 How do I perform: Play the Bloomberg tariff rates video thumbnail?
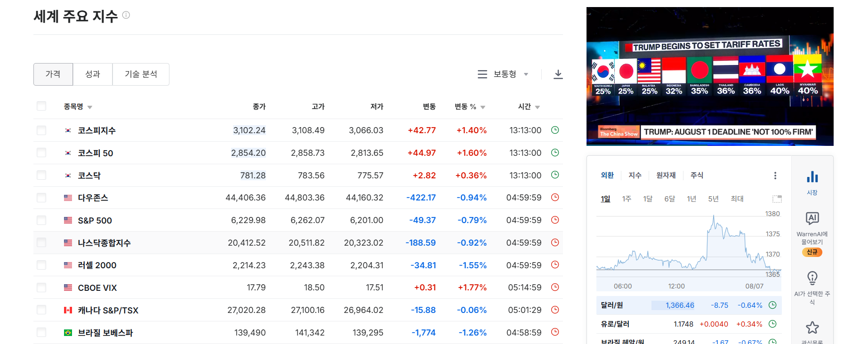click(x=710, y=76)
